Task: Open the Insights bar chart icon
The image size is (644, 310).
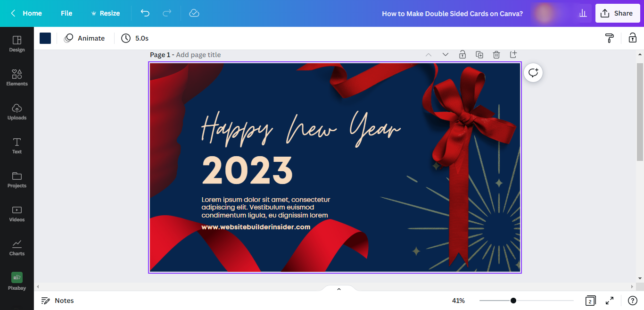Action: point(583,13)
